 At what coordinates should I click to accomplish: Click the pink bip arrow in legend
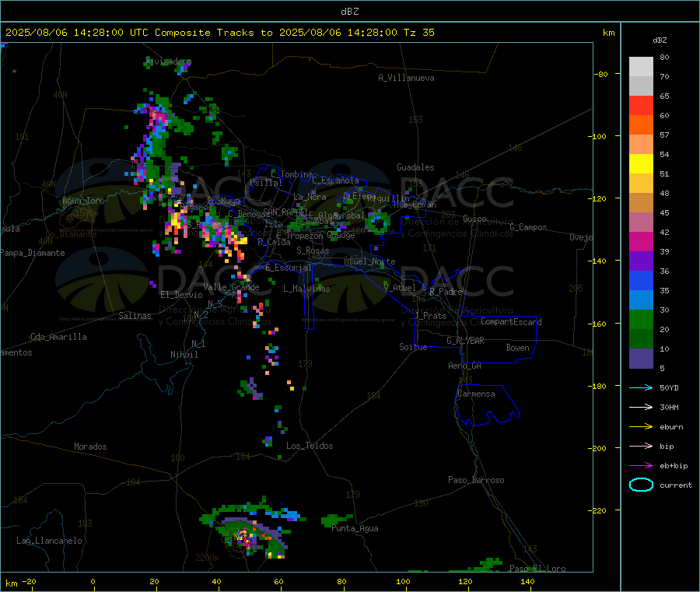click(641, 446)
